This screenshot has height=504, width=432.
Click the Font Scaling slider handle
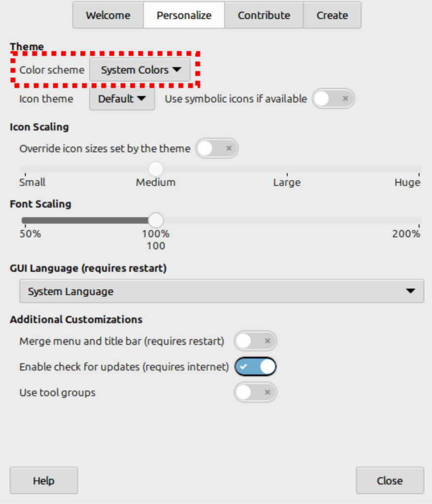[156, 220]
